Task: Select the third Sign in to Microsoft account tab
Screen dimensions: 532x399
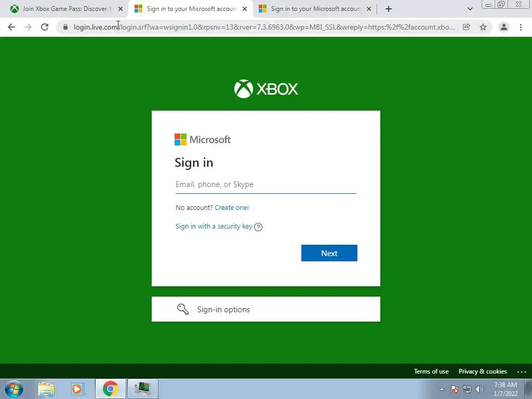Action: coord(315,9)
